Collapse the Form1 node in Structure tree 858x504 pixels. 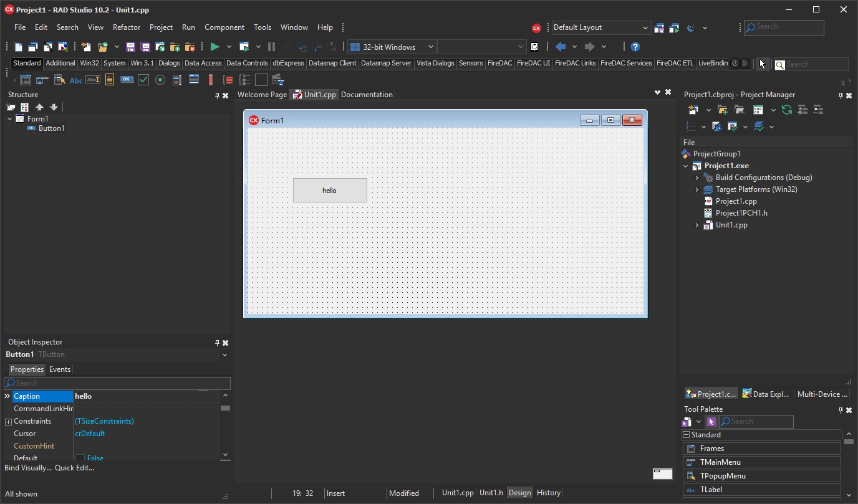pyautogui.click(x=9, y=118)
